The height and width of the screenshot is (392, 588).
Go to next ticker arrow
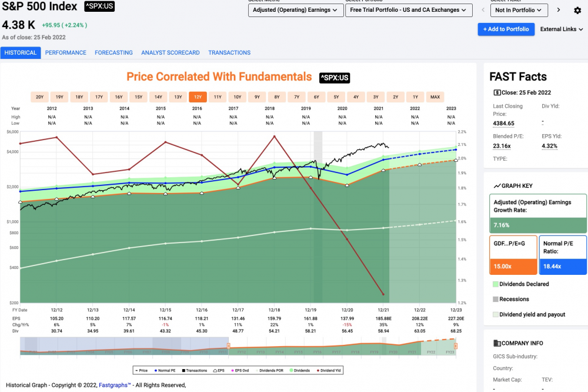click(559, 10)
